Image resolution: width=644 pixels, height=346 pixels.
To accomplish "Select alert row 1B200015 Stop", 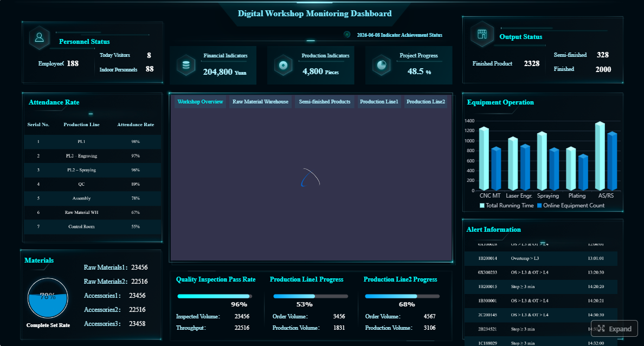I will tap(541, 287).
